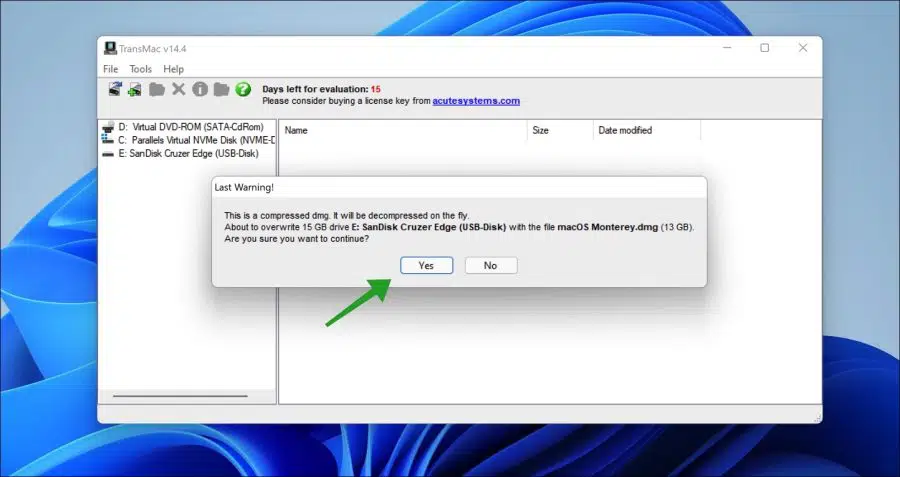The image size is (900, 477).
Task: Open the File menu
Action: coord(110,69)
